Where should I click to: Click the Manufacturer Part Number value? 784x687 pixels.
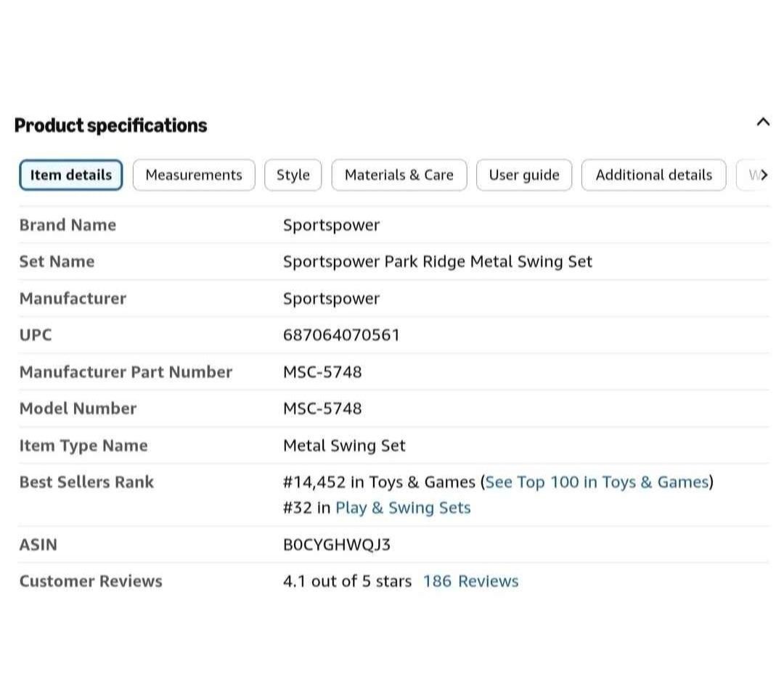click(322, 372)
